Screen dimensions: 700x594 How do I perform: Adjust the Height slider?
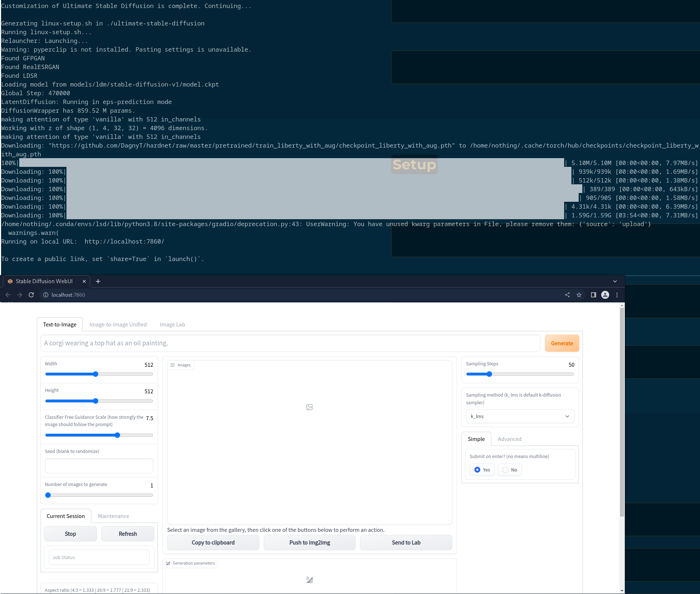point(99,401)
